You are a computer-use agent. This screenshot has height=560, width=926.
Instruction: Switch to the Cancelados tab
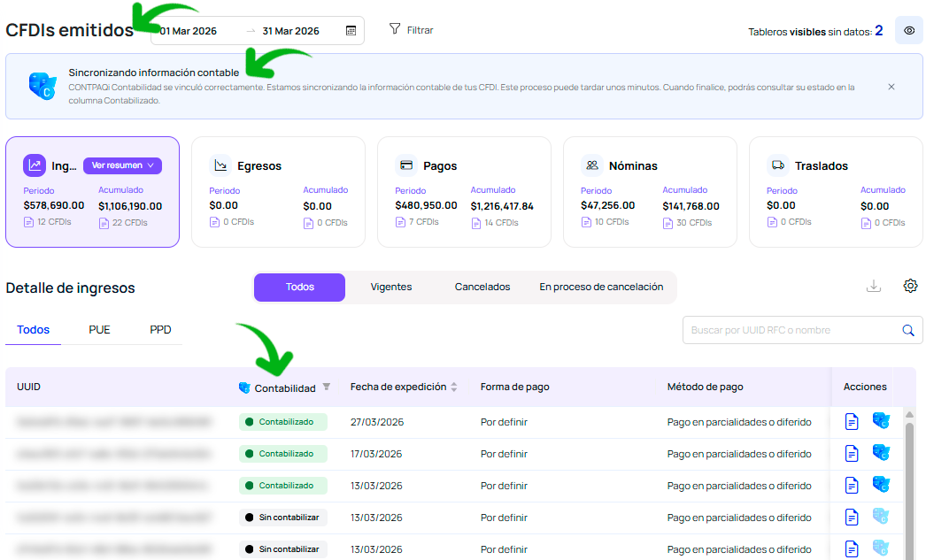point(482,287)
